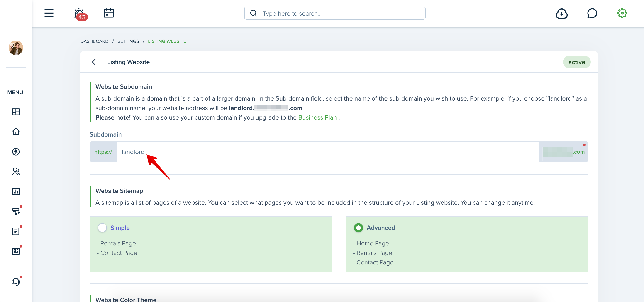Viewport: 644px width, 302px height.
Task: Click the Website Subdomain heading
Action: coord(124,87)
